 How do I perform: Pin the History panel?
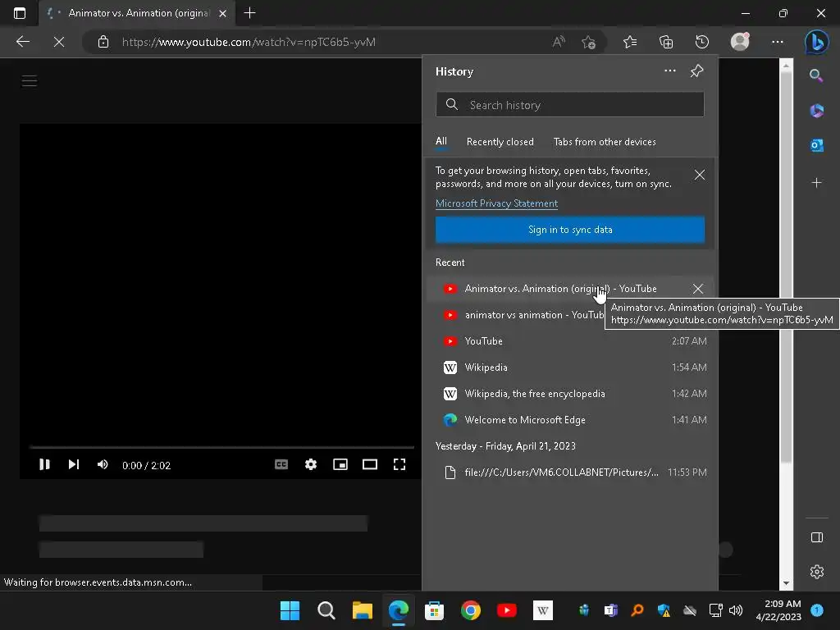tap(696, 71)
